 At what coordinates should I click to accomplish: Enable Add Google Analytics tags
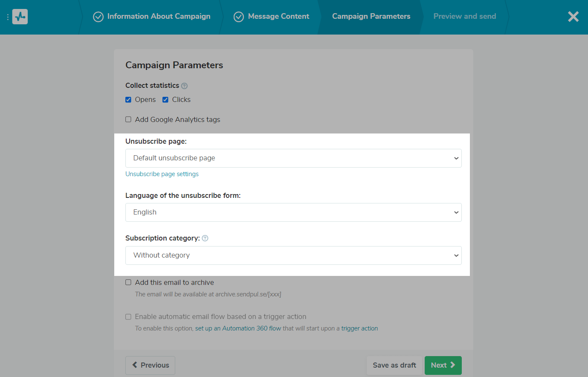(128, 119)
